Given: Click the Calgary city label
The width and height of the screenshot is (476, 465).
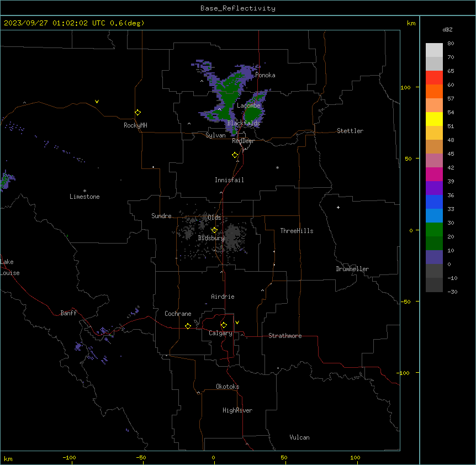Looking at the screenshot, I should click(x=220, y=333).
